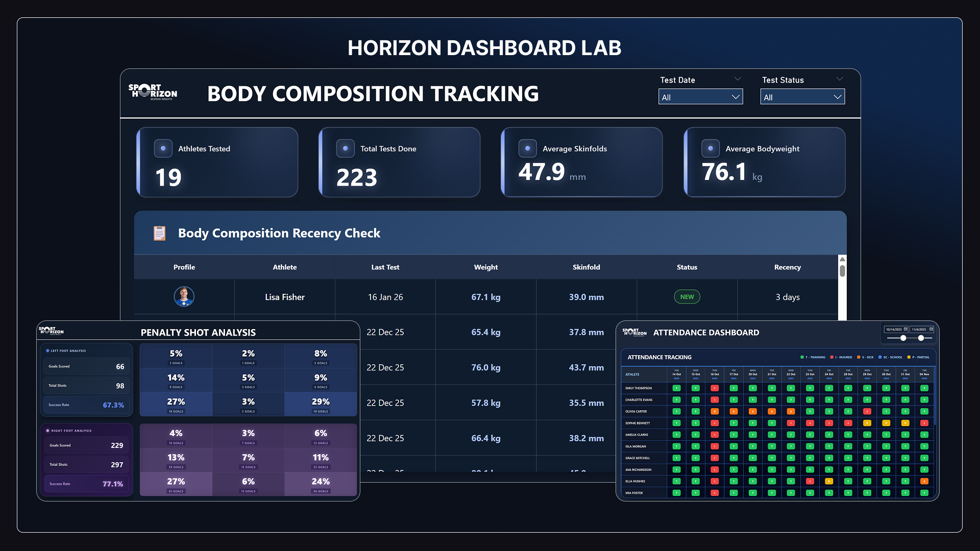Open calendar picker for end date 11/4/2025
Image resolution: width=980 pixels, height=551 pixels.
tap(931, 329)
